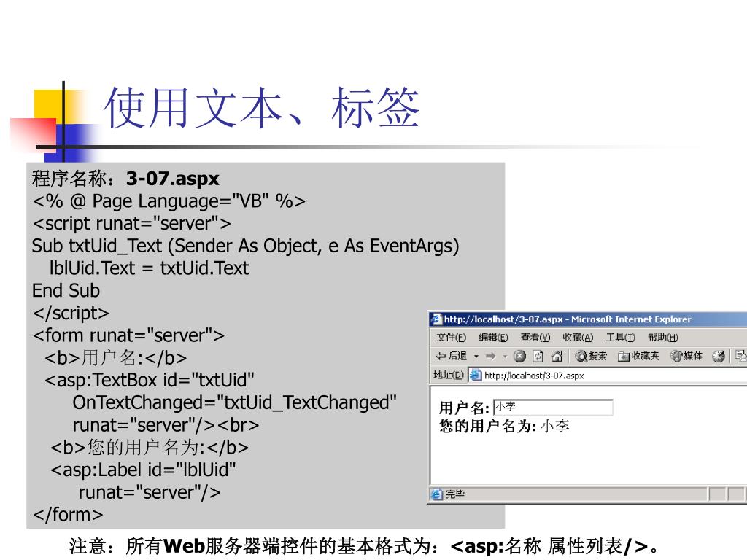Image resolution: width=747 pixels, height=560 pixels.
Task: Open the 收藏夹 (Favorites) toolbar button
Action: [638, 356]
